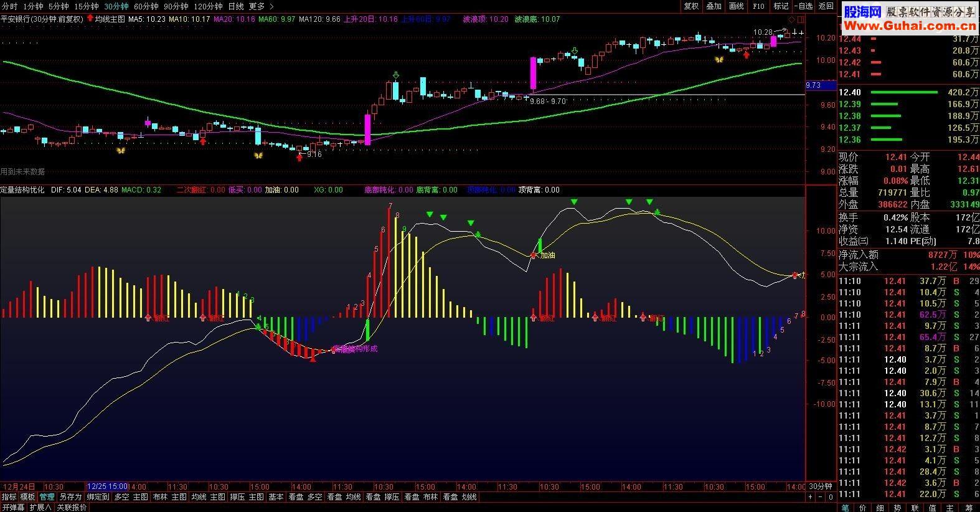Select the 120分钟 period

(x=209, y=6)
